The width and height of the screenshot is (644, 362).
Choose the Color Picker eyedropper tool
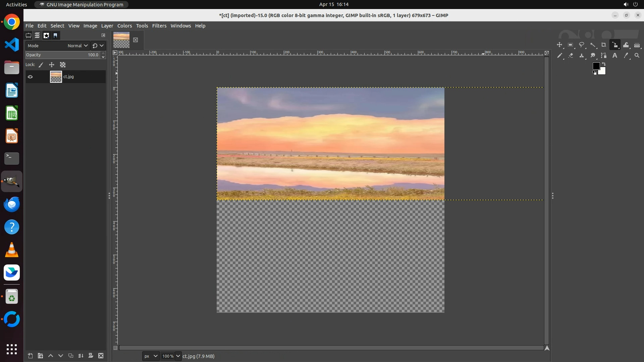(x=626, y=56)
